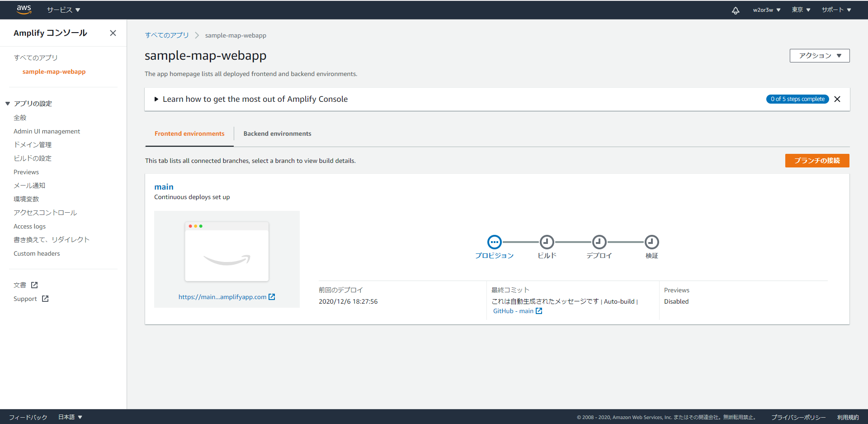
Task: Open the main branch link
Action: click(164, 187)
